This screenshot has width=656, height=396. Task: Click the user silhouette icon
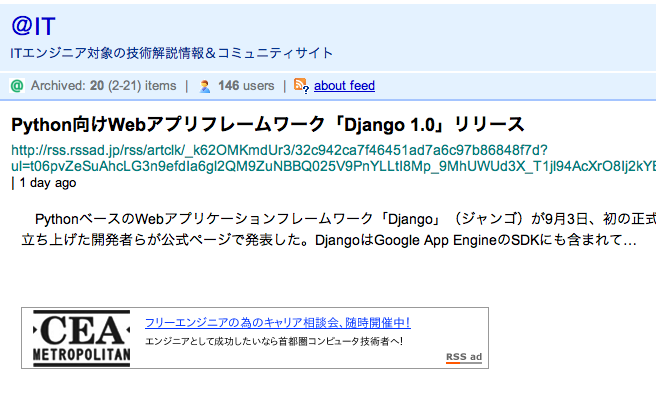click(205, 86)
